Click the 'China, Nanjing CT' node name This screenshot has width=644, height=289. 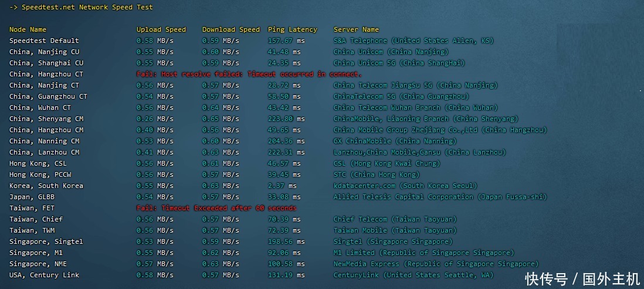[44, 85]
